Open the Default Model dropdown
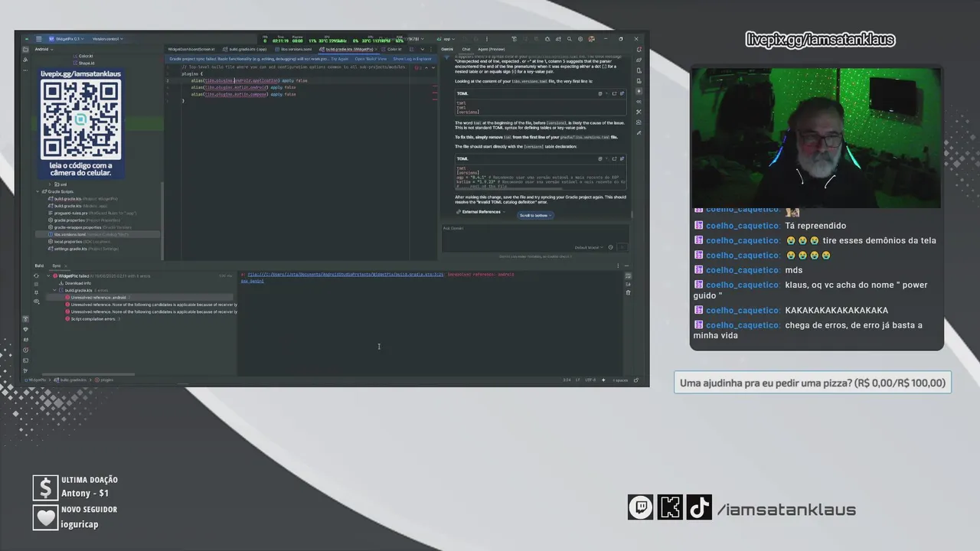 tap(589, 247)
